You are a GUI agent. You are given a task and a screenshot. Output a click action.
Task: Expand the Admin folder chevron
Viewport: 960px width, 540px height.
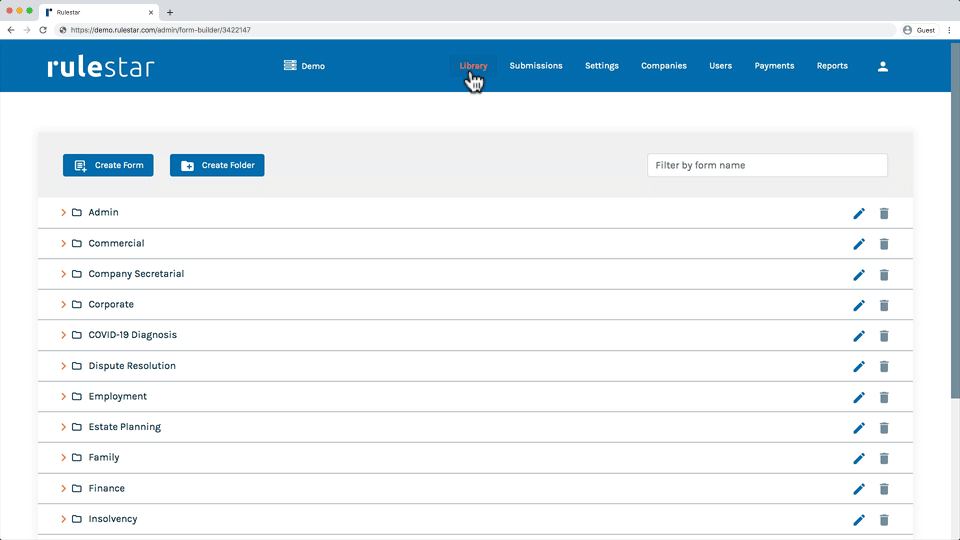pos(63,212)
